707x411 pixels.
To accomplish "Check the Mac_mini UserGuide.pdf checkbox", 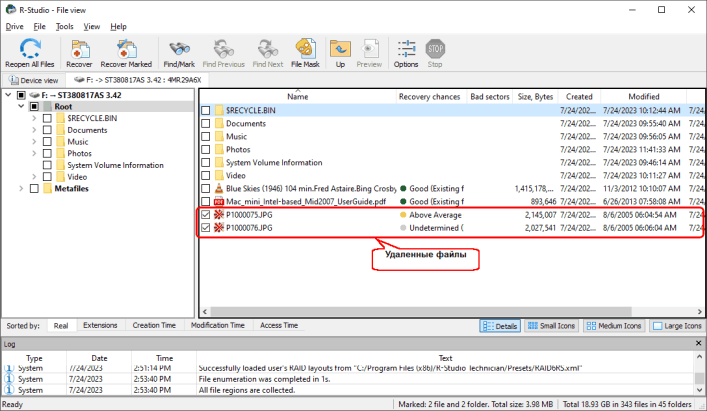I will 206,201.
